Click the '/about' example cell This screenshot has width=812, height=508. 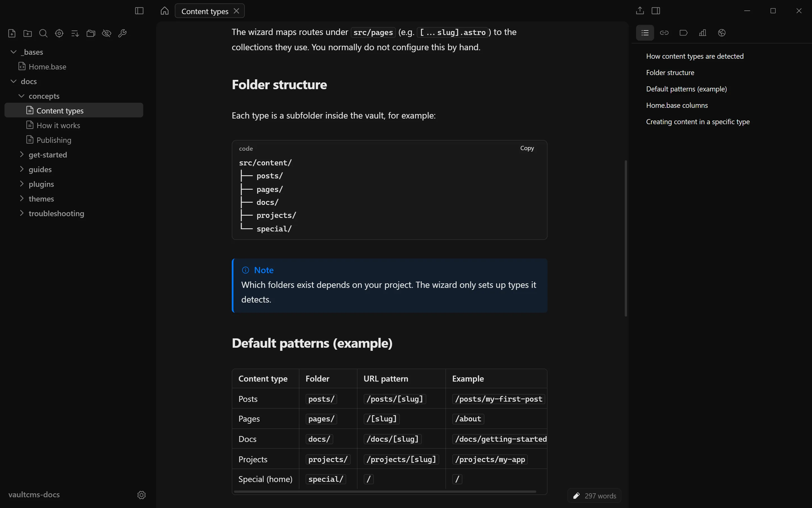tap(468, 419)
